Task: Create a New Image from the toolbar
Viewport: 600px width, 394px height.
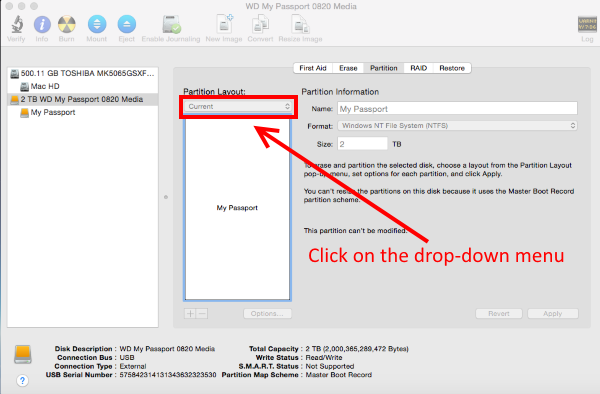Action: [x=224, y=24]
